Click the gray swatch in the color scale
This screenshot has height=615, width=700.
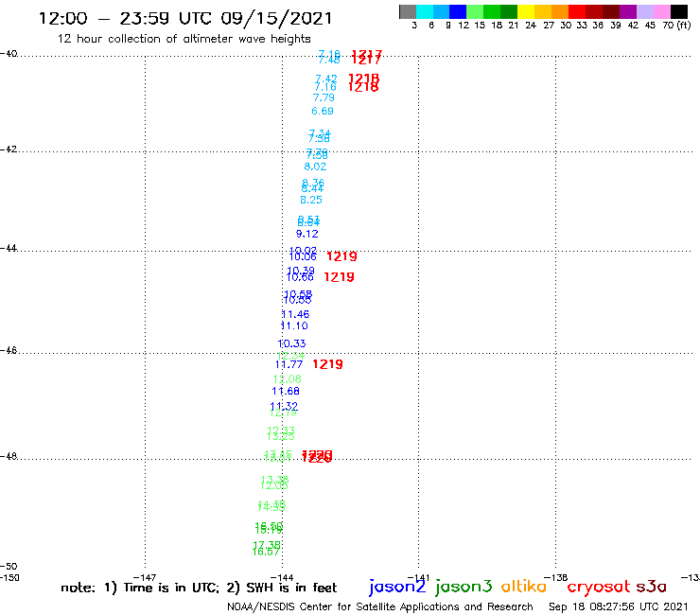pyautogui.click(x=408, y=11)
